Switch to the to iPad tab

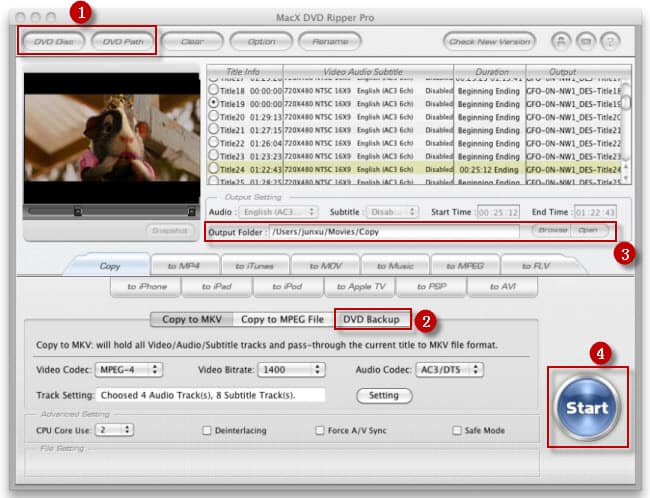[x=216, y=287]
